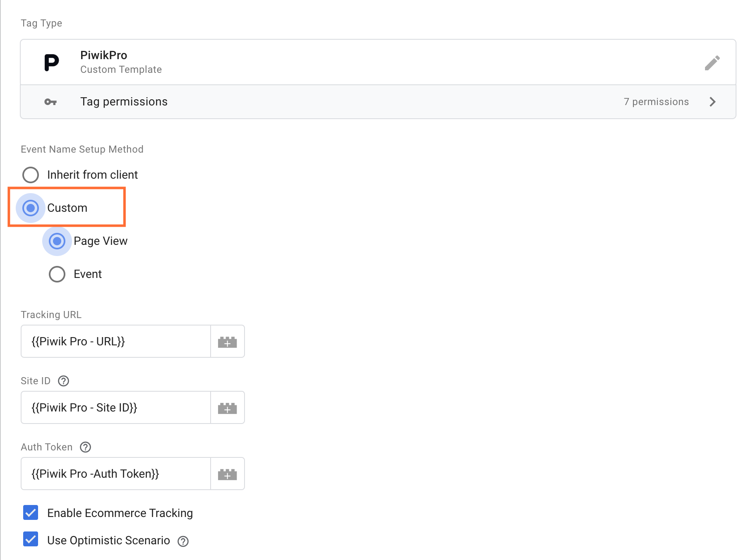Viewport: 753px width, 560px height.
Task: Uncheck Enable Ecommerce Tracking checkbox
Action: 31,512
